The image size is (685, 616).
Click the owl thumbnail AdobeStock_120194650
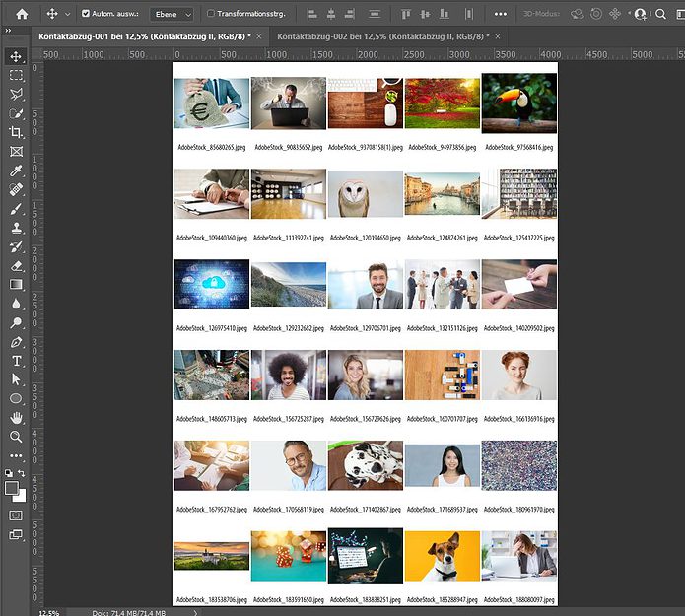(x=365, y=194)
